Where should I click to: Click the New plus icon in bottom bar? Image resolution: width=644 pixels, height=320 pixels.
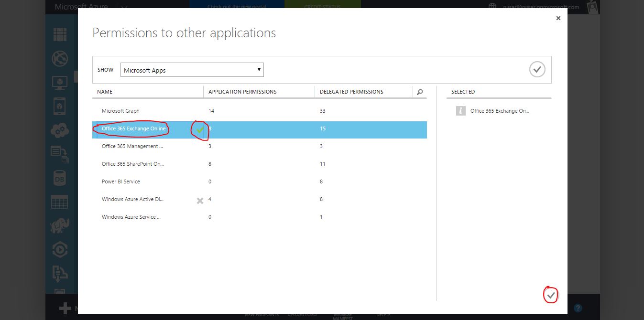pos(65,308)
